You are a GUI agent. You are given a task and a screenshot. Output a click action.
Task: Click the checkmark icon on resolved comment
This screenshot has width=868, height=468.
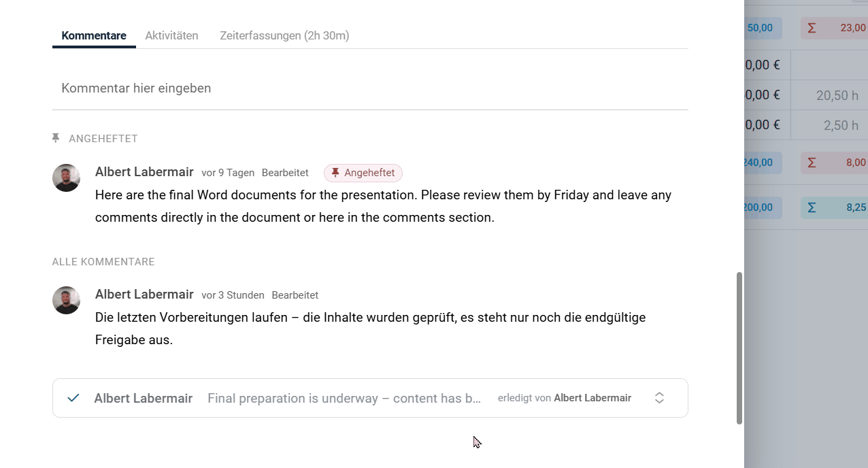(73, 398)
